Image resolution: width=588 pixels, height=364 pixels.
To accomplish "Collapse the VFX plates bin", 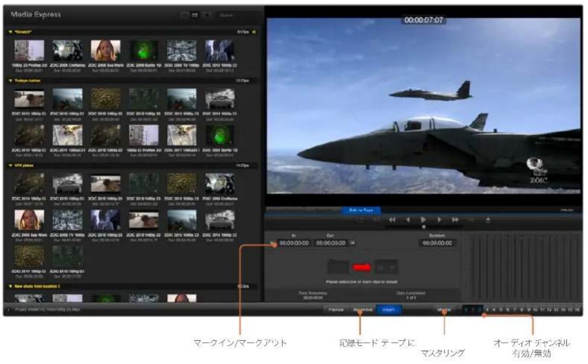I will [11, 166].
